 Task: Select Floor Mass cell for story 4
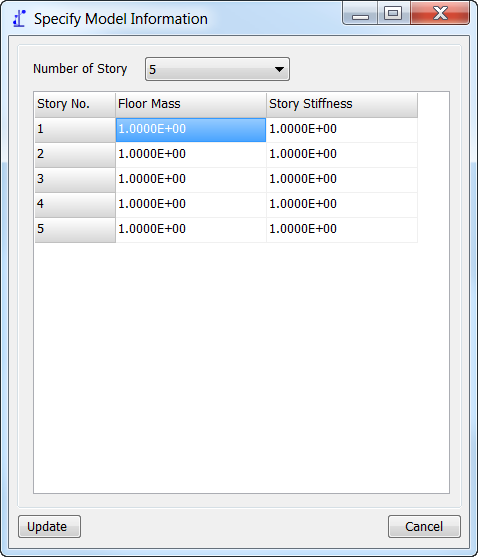[191, 205]
